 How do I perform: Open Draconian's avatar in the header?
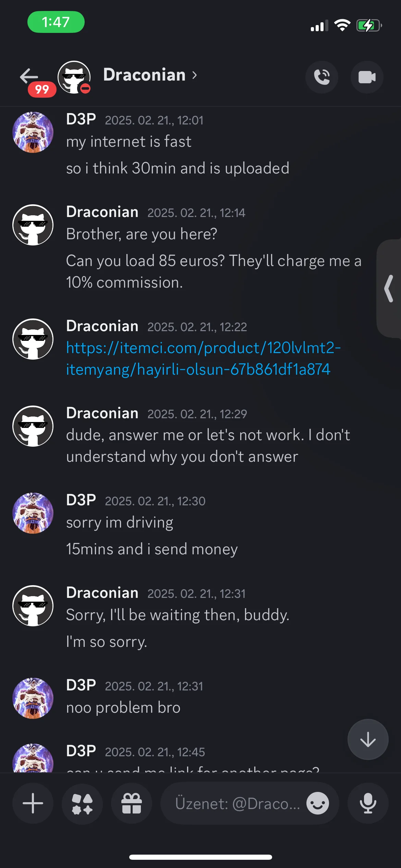pos(74,77)
